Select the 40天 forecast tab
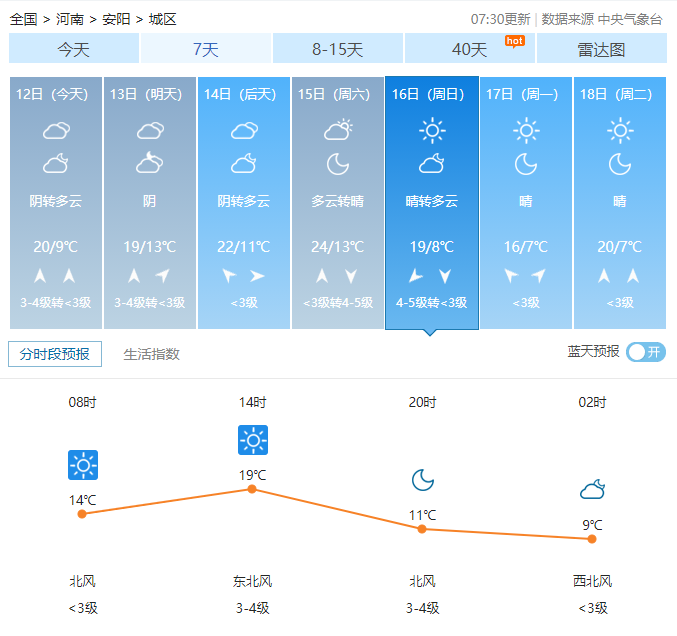The image size is (677, 636). click(470, 48)
